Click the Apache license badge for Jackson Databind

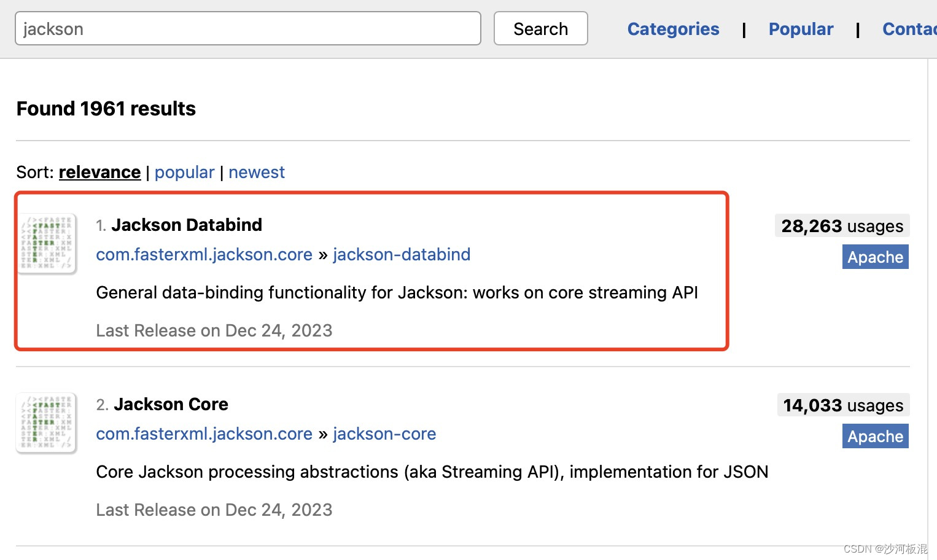click(x=875, y=257)
